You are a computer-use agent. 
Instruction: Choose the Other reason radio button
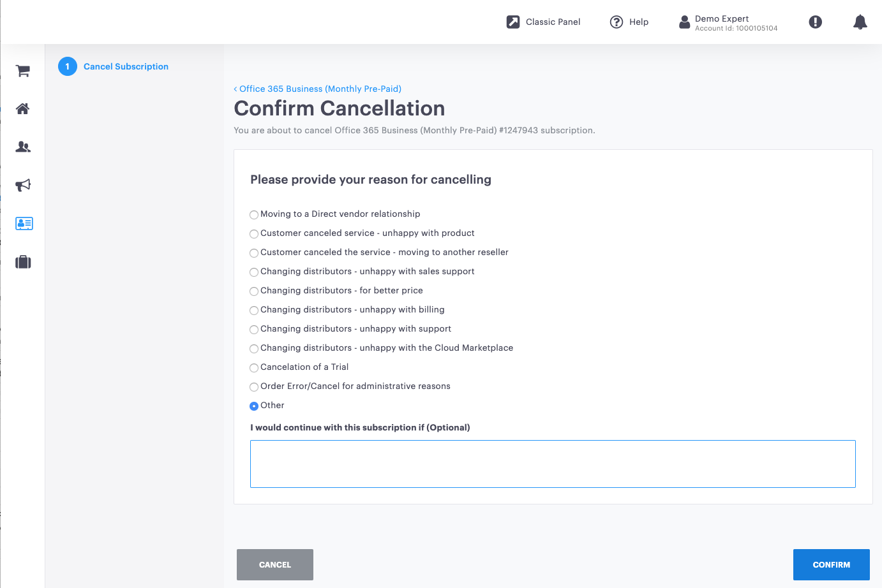click(254, 406)
